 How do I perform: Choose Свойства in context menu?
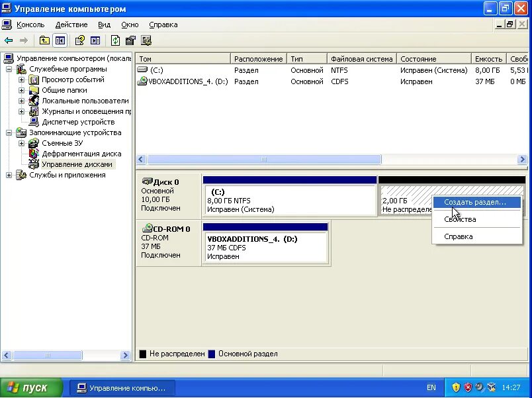tap(477, 219)
